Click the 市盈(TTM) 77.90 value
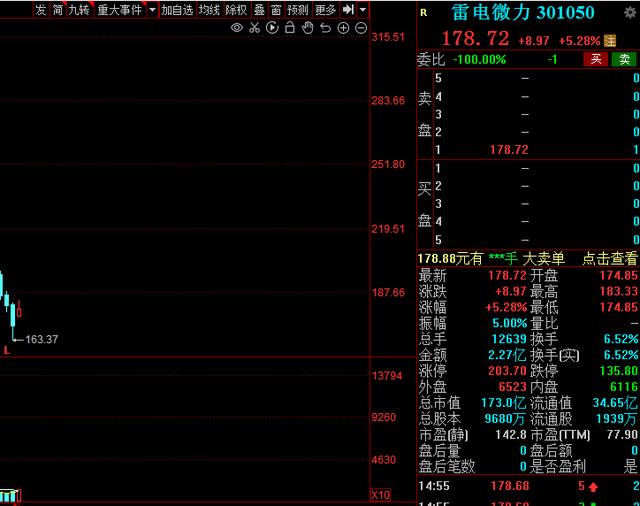The width and height of the screenshot is (640, 506). click(x=622, y=435)
